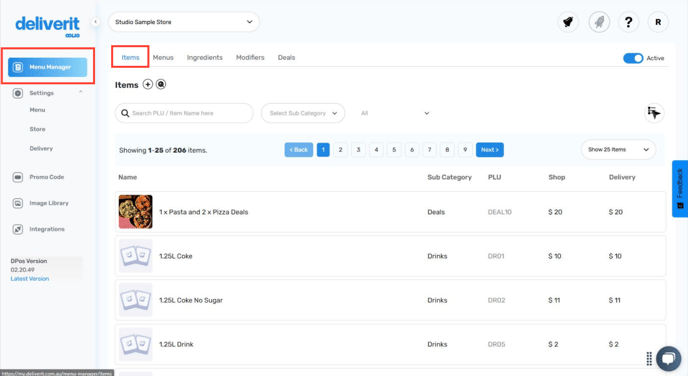The height and width of the screenshot is (376, 688).
Task: Go to page 2
Action: [x=340, y=150]
